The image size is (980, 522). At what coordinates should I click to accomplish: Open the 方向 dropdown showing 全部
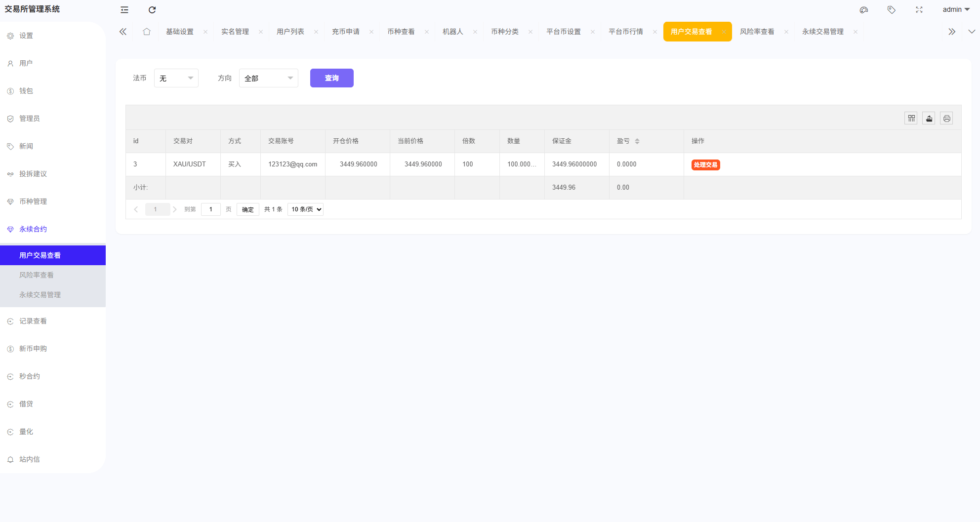pos(269,78)
